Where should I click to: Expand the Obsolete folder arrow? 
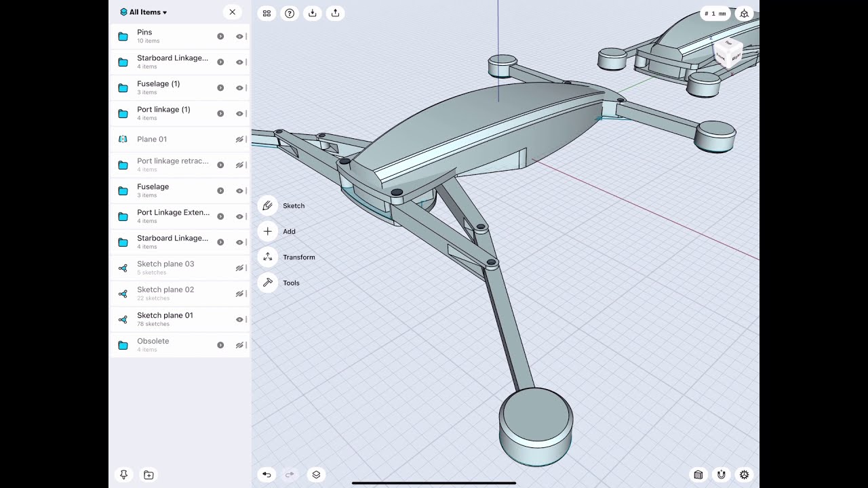click(220, 346)
